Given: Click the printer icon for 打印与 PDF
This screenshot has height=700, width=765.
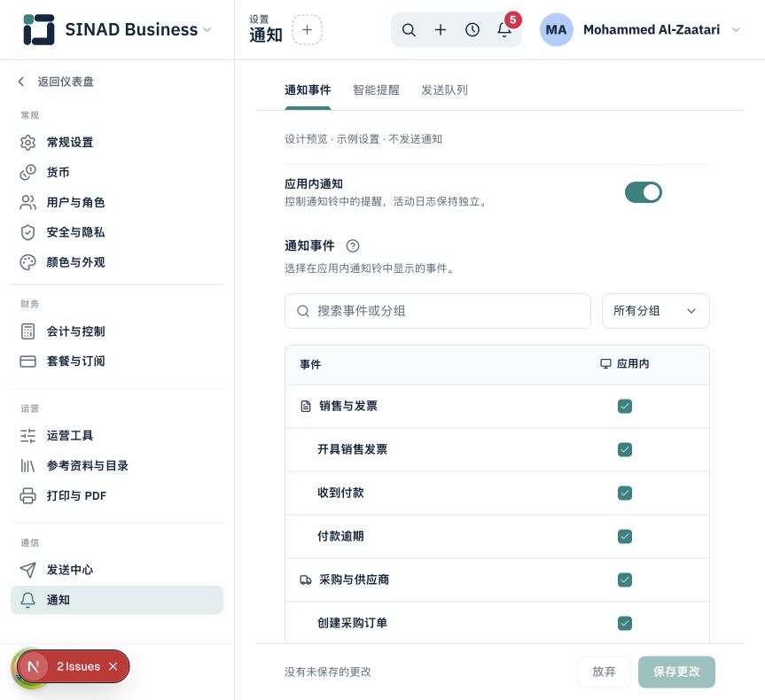Looking at the screenshot, I should (27, 495).
